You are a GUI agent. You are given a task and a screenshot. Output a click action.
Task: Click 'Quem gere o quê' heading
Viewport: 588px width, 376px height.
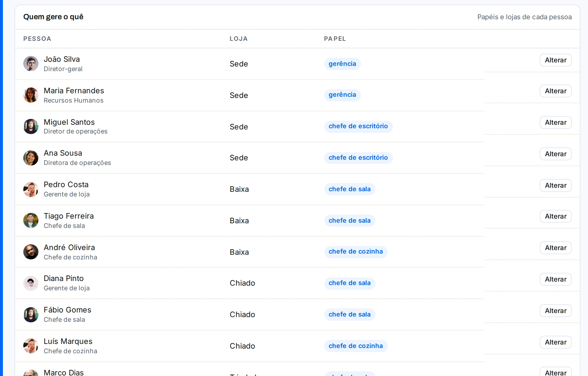(53, 17)
